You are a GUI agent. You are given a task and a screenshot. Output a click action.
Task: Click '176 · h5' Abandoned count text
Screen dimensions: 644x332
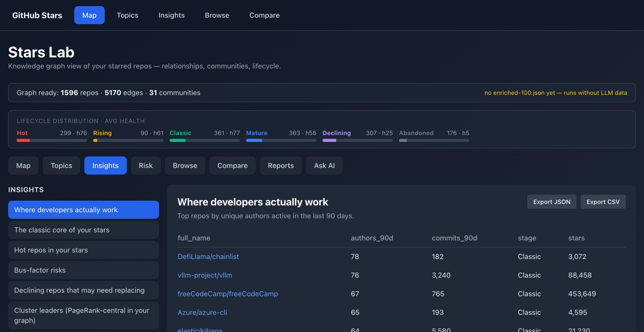tap(458, 133)
